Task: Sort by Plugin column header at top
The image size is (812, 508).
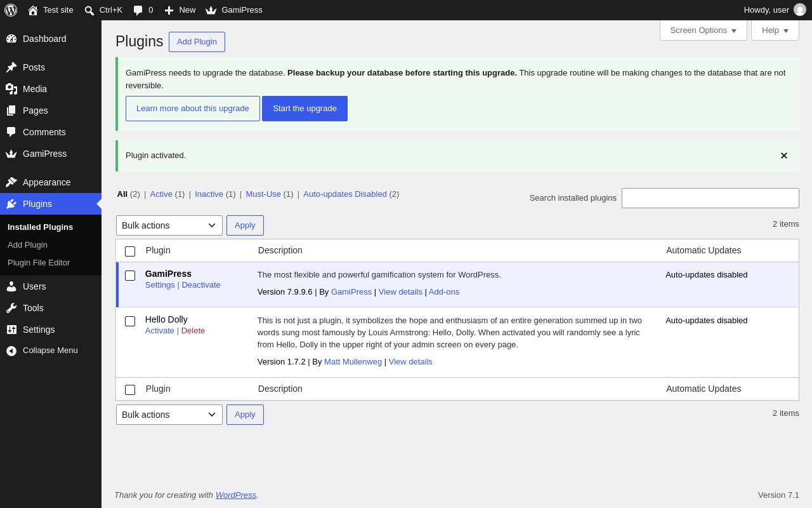Action: pyautogui.click(x=158, y=250)
